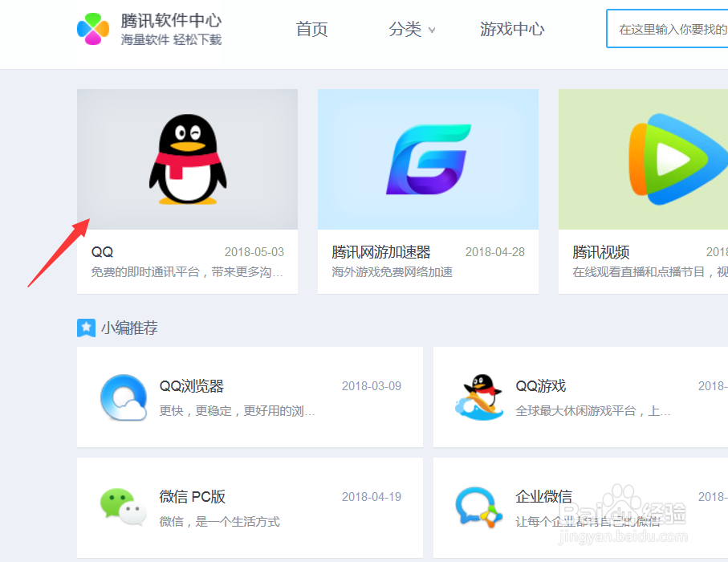The image size is (728, 562).
Task: Open the QQ title link
Action: 102,252
